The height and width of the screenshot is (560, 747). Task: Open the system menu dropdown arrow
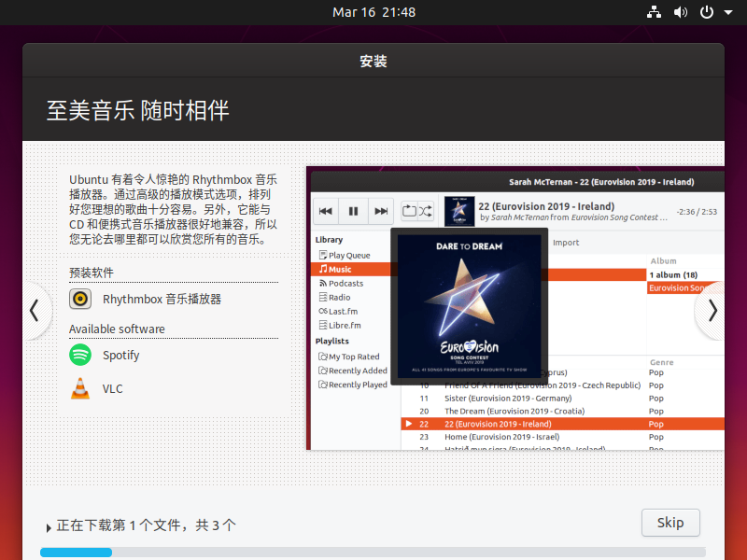tap(728, 12)
